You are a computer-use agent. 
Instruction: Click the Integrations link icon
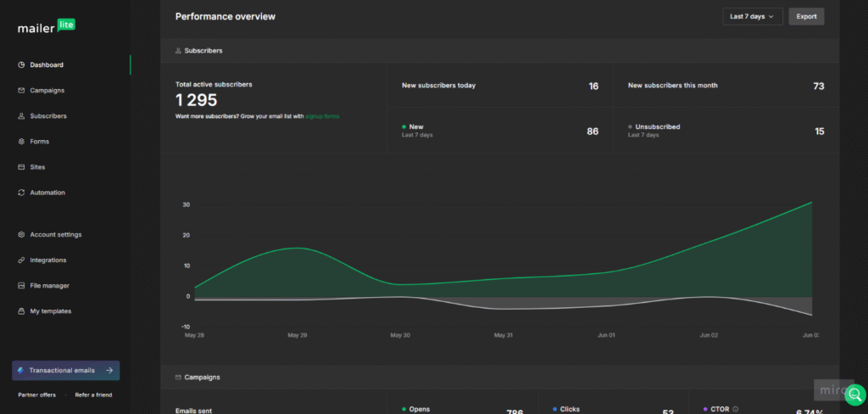coord(21,260)
